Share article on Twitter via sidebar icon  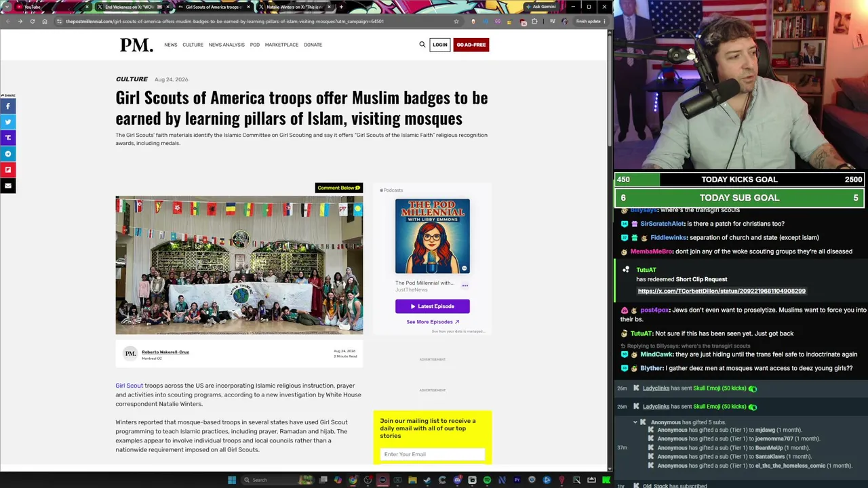8,122
